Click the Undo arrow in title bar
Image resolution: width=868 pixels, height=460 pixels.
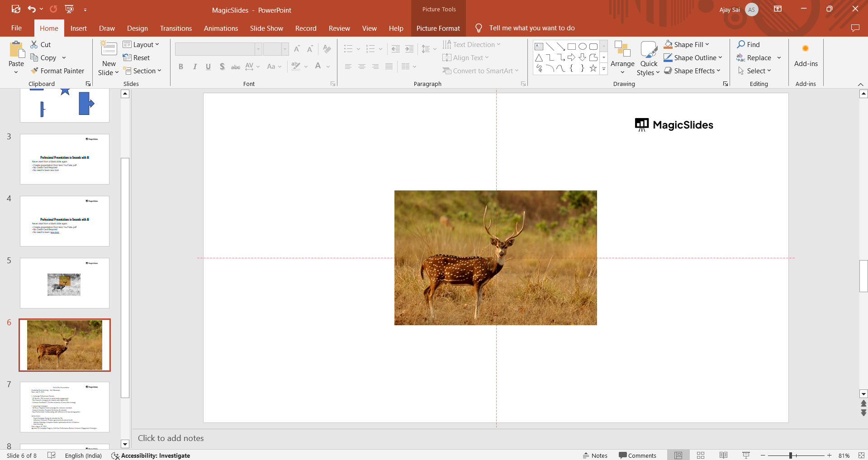pyautogui.click(x=32, y=9)
